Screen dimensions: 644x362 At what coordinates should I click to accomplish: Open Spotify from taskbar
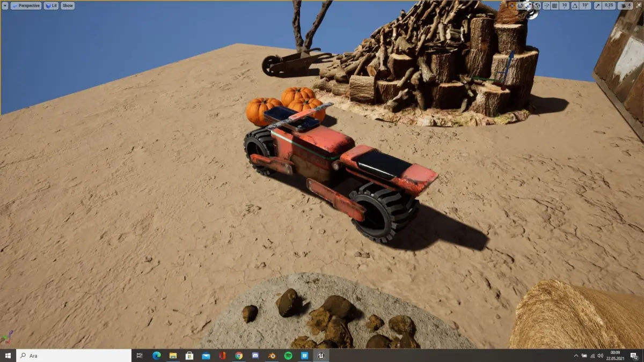point(288,356)
